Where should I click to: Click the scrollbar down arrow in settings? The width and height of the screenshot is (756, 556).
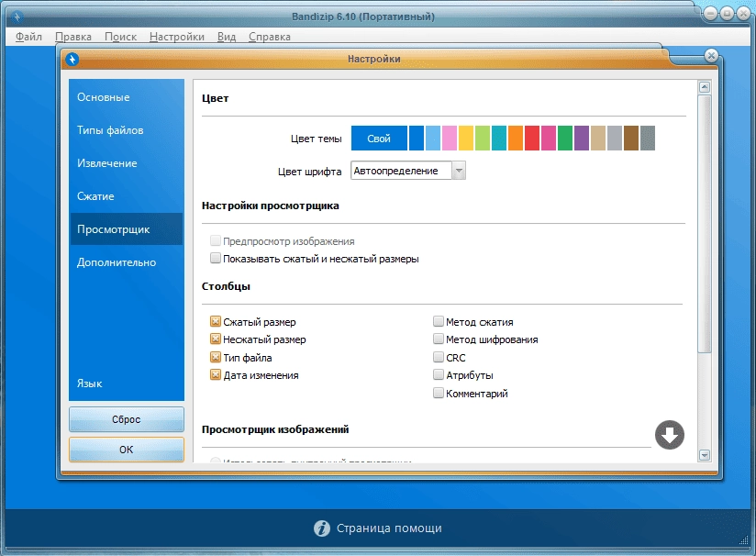coord(705,455)
